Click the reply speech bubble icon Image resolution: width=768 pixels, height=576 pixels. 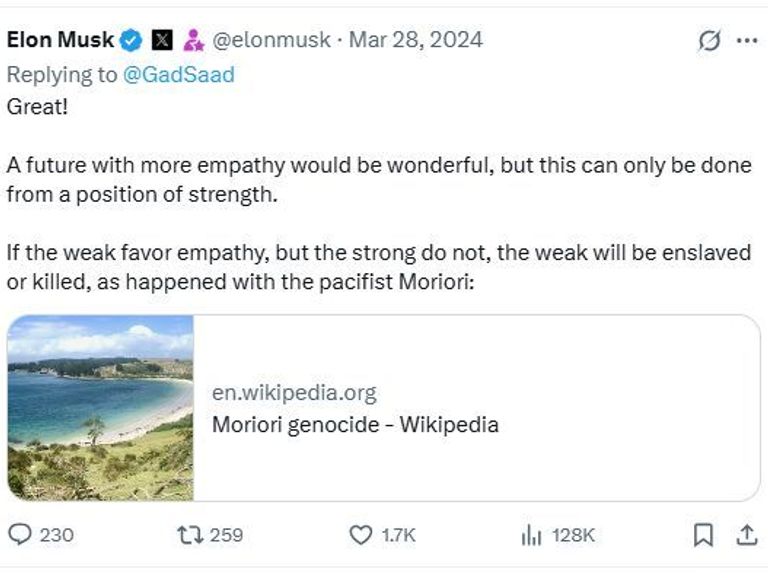tap(20, 535)
